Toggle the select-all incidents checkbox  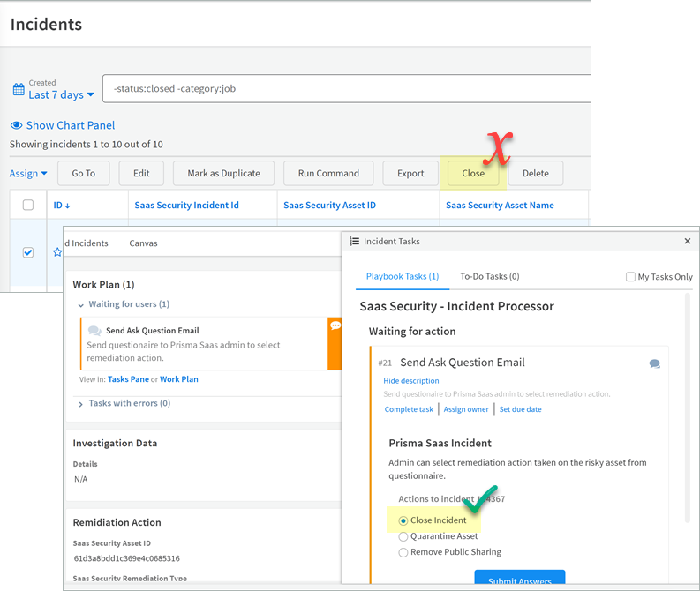tap(28, 205)
